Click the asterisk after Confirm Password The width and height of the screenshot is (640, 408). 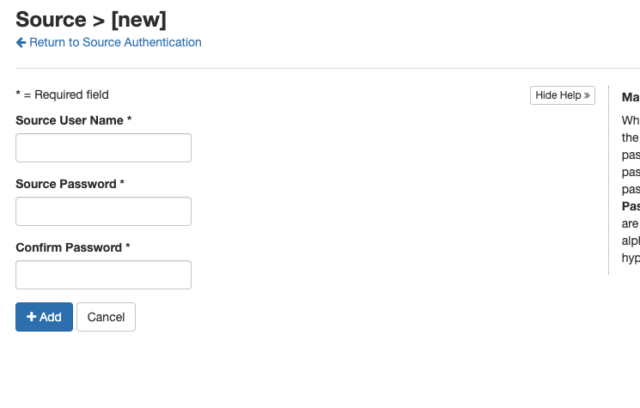tap(128, 246)
